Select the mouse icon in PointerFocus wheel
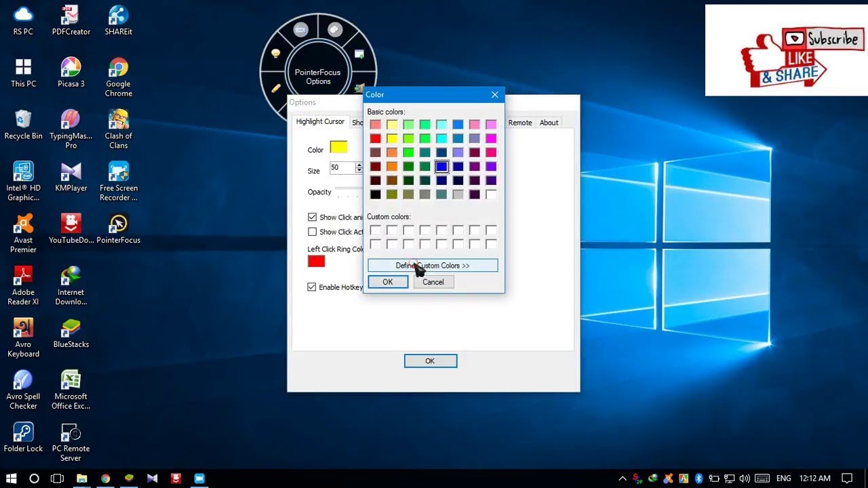Image resolution: width=868 pixels, height=488 pixels. point(335,29)
